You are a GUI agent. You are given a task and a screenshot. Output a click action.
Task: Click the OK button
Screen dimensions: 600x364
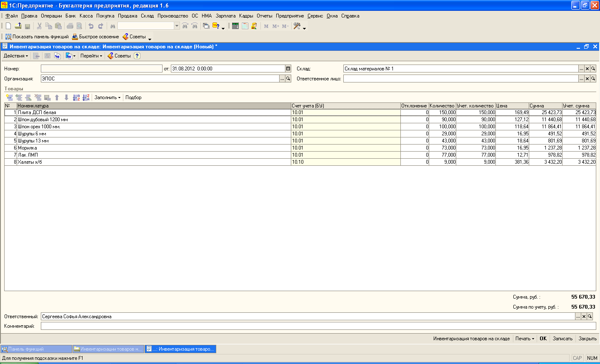[543, 339]
